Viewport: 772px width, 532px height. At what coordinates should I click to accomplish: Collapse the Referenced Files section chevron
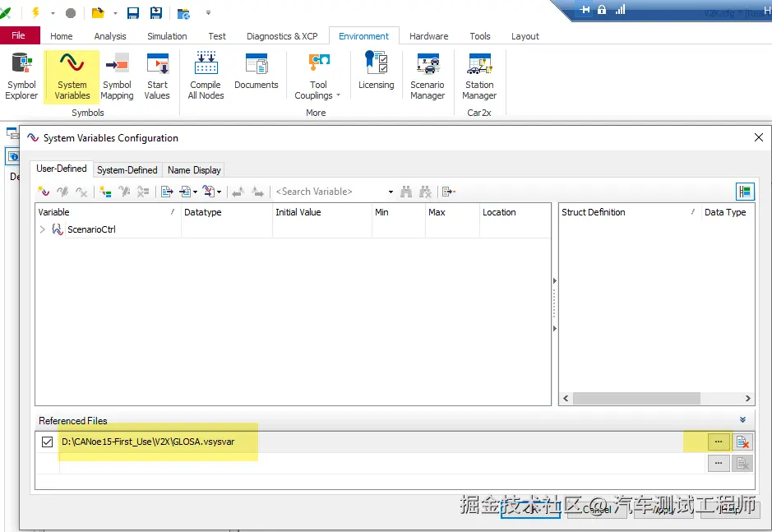(x=742, y=419)
